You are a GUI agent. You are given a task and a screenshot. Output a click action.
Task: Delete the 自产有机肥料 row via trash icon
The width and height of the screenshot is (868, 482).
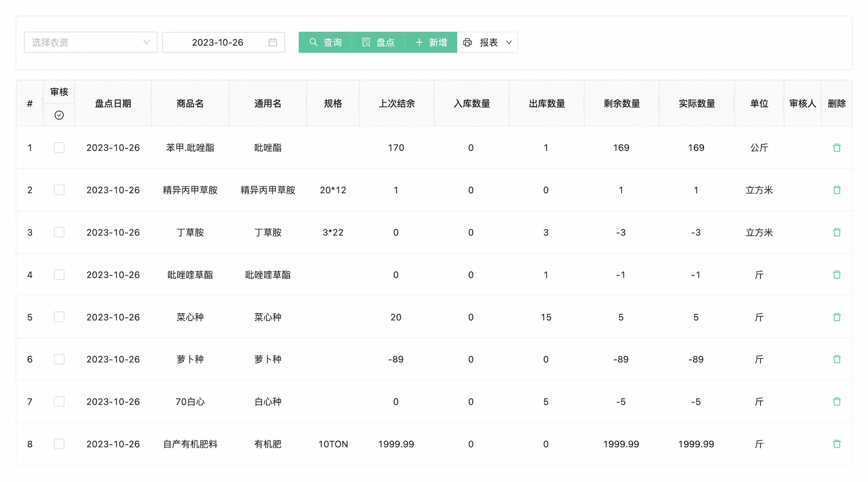pos(837,444)
